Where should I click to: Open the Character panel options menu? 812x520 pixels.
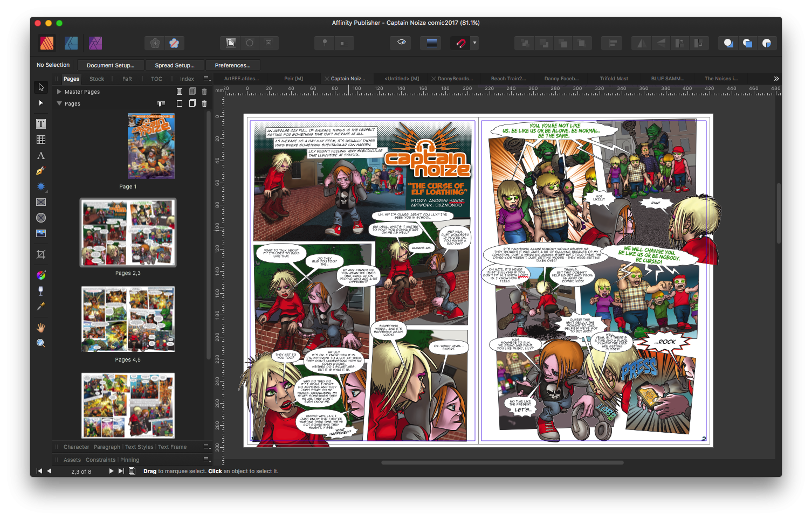(x=207, y=447)
